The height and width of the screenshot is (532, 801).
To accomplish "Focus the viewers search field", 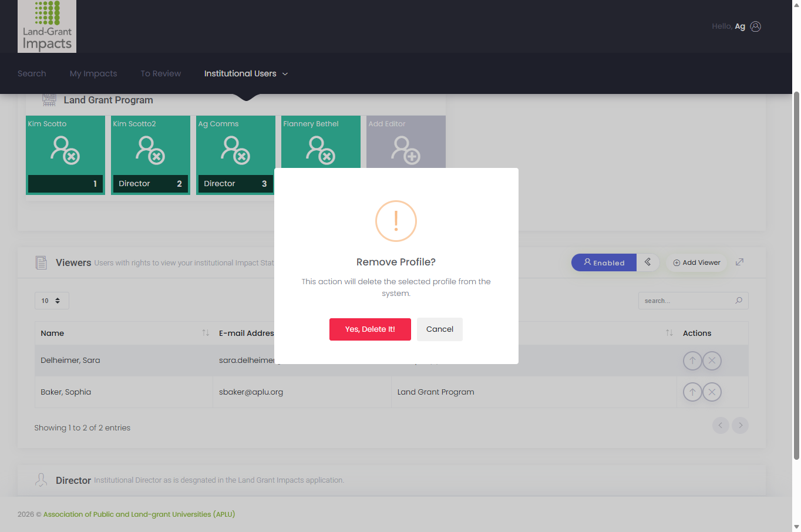I will click(x=693, y=301).
